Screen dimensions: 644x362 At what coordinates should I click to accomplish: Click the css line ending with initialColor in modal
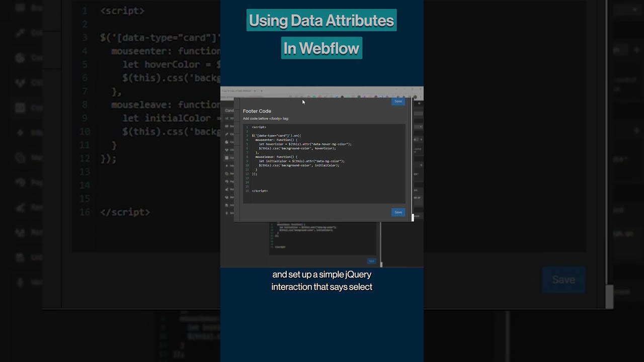pos(299,165)
